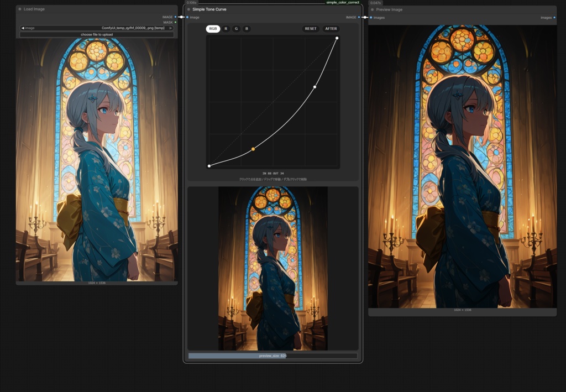
Task: Collapse the Simple Tone Curve node dot
Action: 188,9
